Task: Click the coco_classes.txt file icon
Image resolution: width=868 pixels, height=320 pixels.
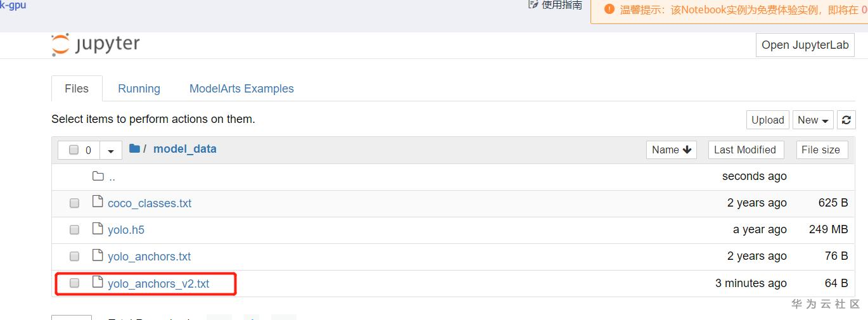Action: [x=98, y=202]
